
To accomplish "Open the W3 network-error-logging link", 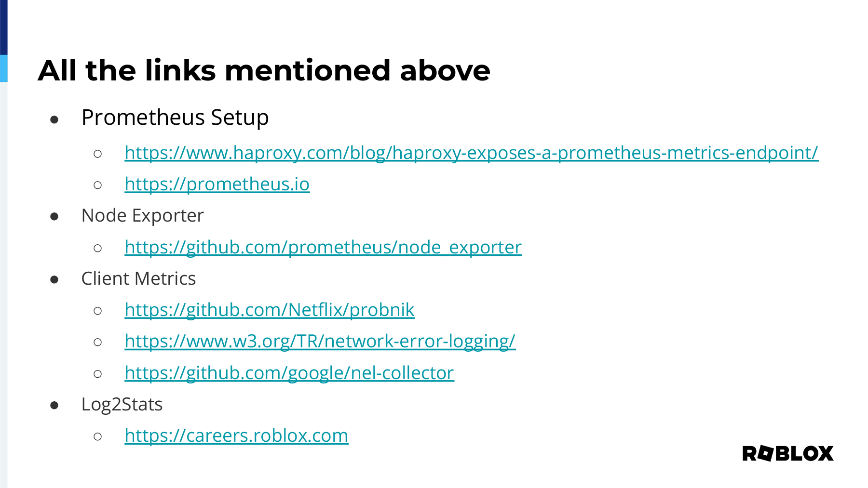I will 320,341.
